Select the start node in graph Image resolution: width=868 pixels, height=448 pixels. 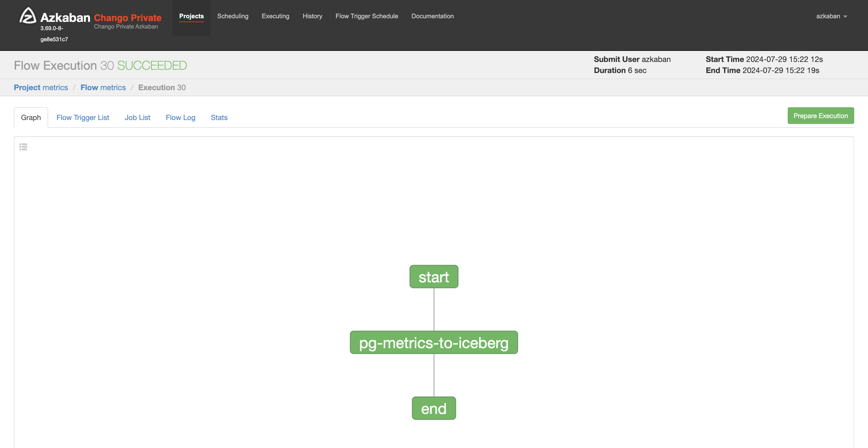pyautogui.click(x=434, y=277)
